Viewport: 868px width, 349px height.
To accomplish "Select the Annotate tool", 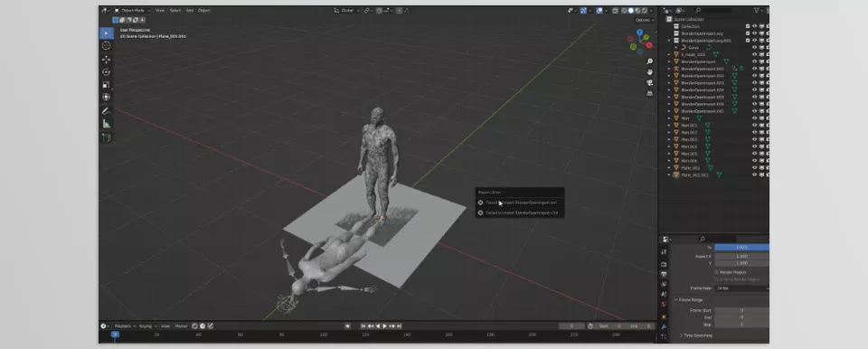I will pyautogui.click(x=107, y=111).
